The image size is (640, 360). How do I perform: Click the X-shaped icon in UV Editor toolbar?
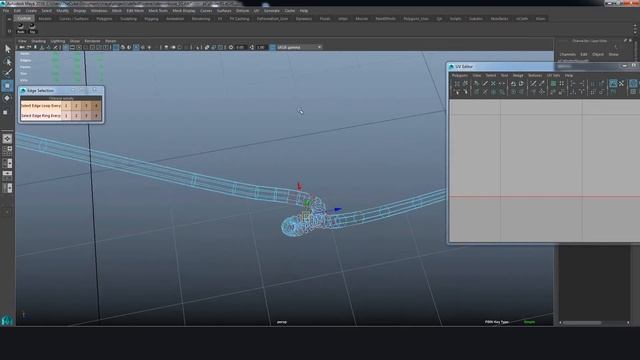pos(493,83)
